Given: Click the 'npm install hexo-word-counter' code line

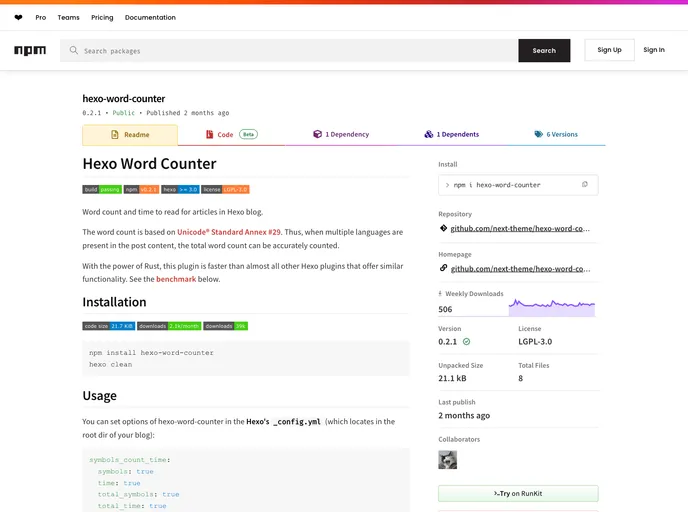Looking at the screenshot, I should (151, 353).
